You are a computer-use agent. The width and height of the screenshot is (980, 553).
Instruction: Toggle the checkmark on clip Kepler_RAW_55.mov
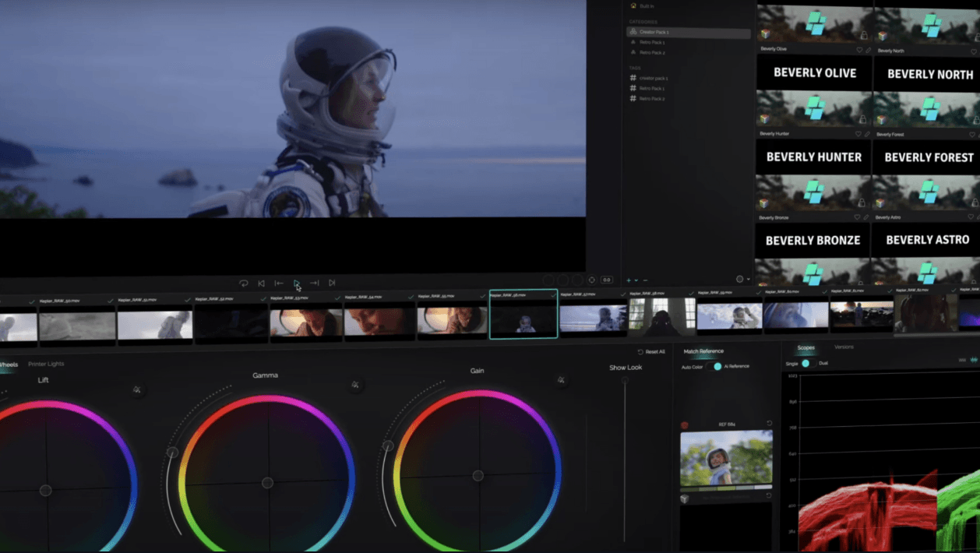(x=484, y=296)
